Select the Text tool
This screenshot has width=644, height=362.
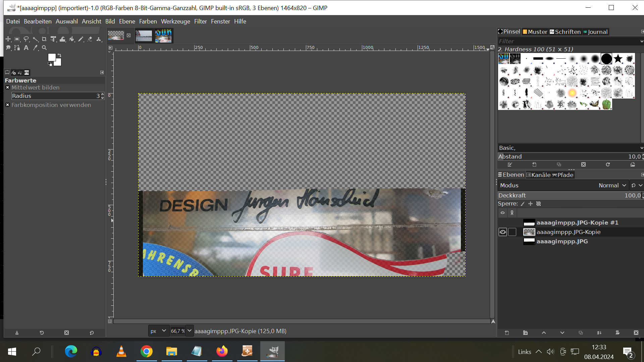(x=26, y=48)
